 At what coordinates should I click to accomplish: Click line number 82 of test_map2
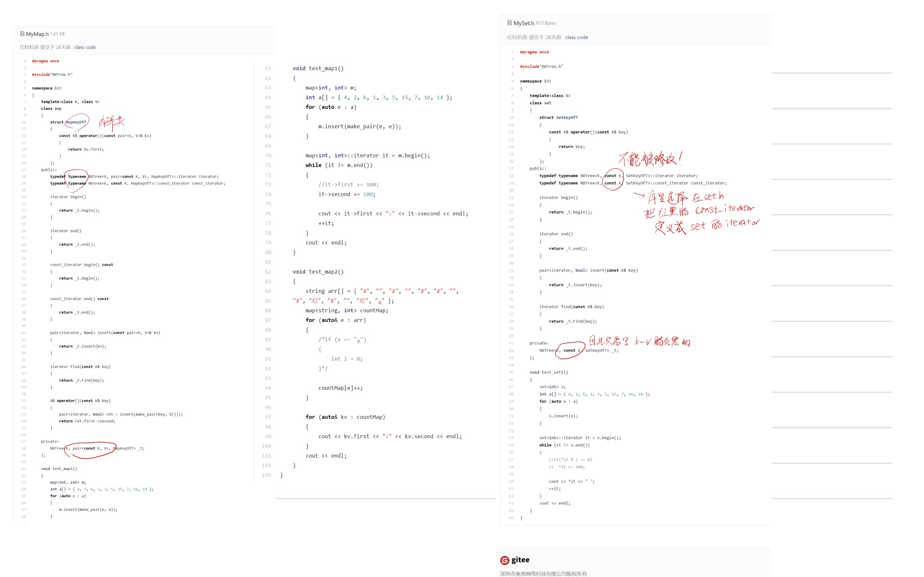(268, 272)
